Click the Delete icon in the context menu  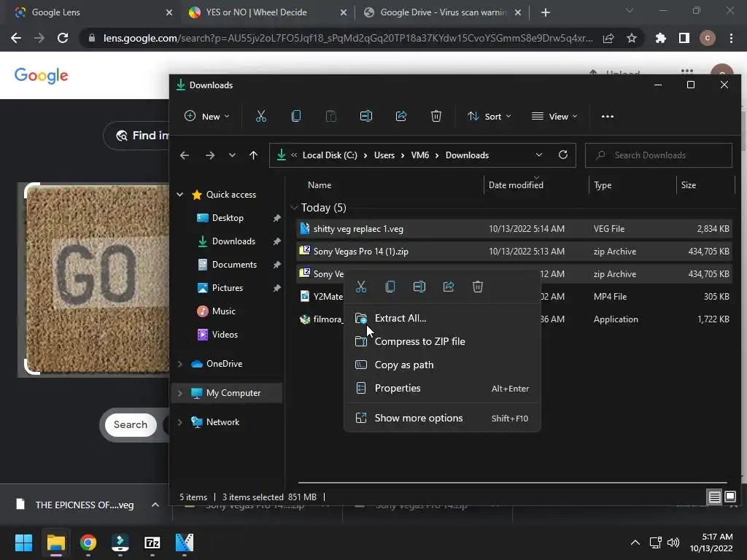[478, 287]
